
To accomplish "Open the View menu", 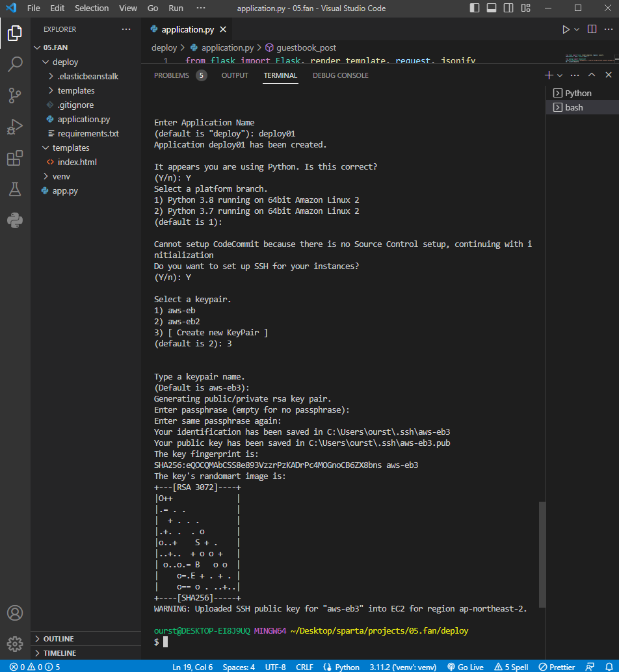I will tap(127, 8).
